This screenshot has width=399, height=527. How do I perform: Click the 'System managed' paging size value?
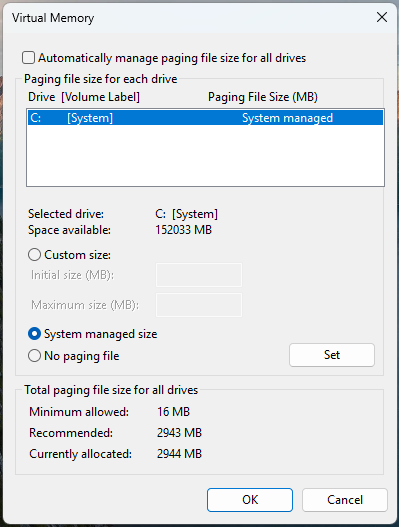(x=287, y=118)
